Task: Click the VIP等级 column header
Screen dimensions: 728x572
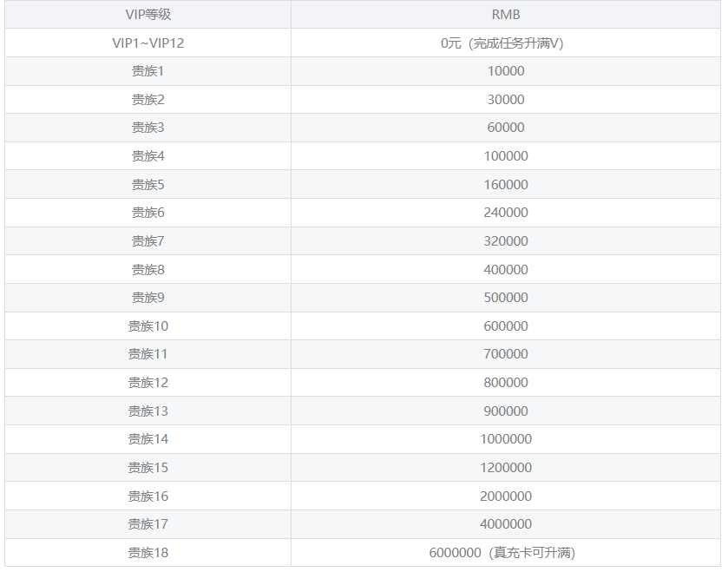Action: tap(148, 15)
